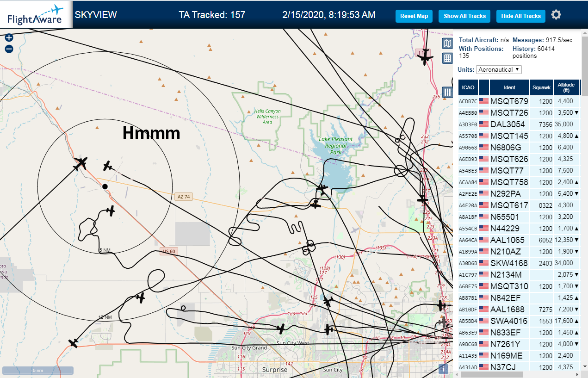Select aircraft icon northwest of AZ 74 center dot
This screenshot has height=378, width=588.
(80, 163)
